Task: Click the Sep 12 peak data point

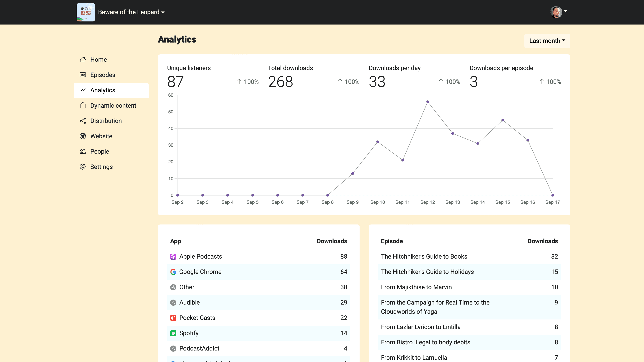Action: (427, 102)
